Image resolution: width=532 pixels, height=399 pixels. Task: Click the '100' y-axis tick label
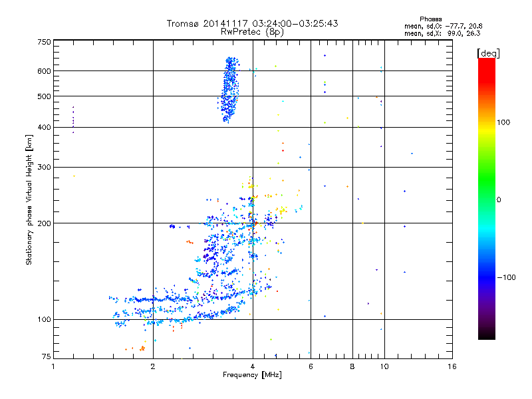44,319
